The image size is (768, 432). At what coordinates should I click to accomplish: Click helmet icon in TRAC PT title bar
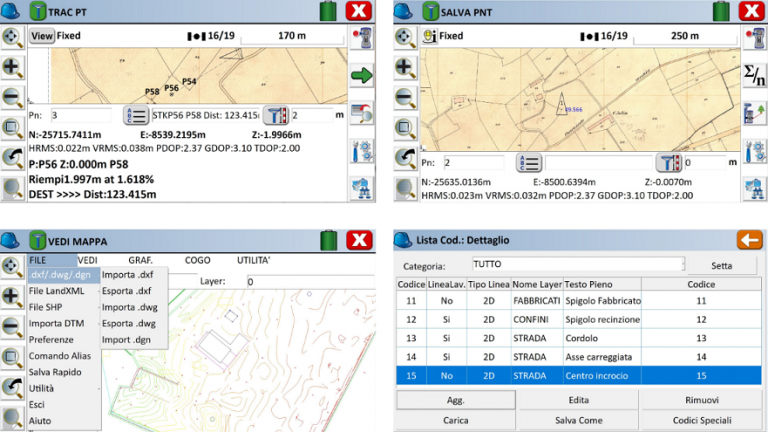point(11,11)
